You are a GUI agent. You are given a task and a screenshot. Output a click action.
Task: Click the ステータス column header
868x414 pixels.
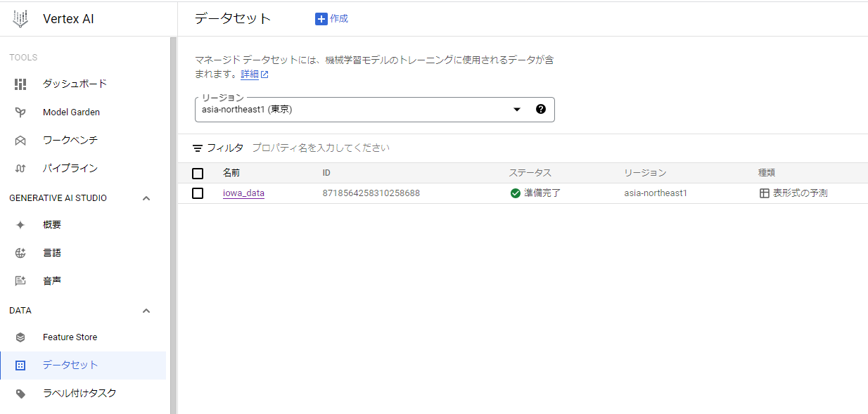pyautogui.click(x=530, y=173)
